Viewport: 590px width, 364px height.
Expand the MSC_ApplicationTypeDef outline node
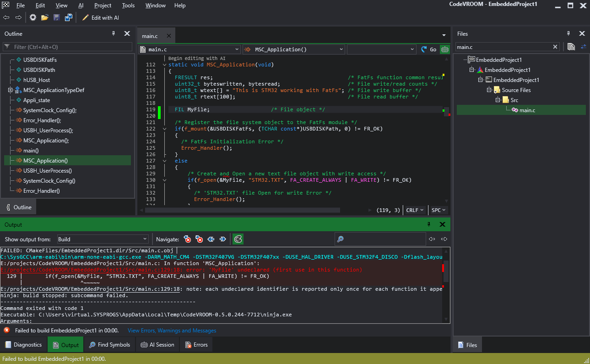pyautogui.click(x=10, y=90)
